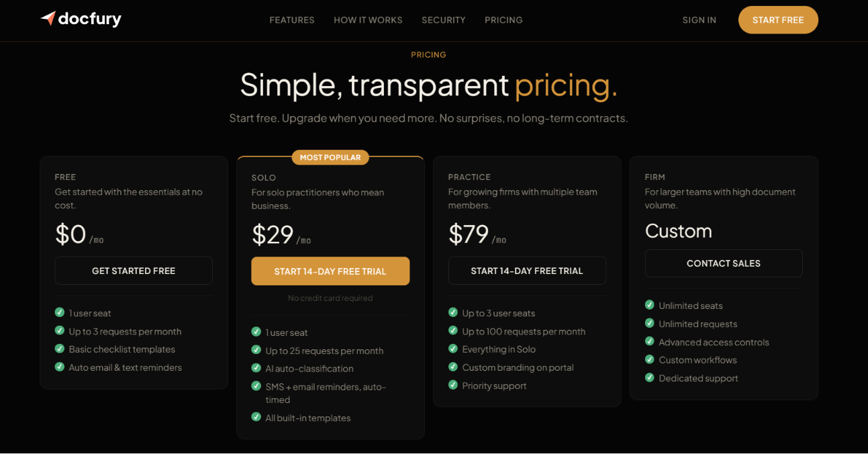Click check icon beside 'Advanced access controls'
The width and height of the screenshot is (868, 454).
pyautogui.click(x=650, y=341)
